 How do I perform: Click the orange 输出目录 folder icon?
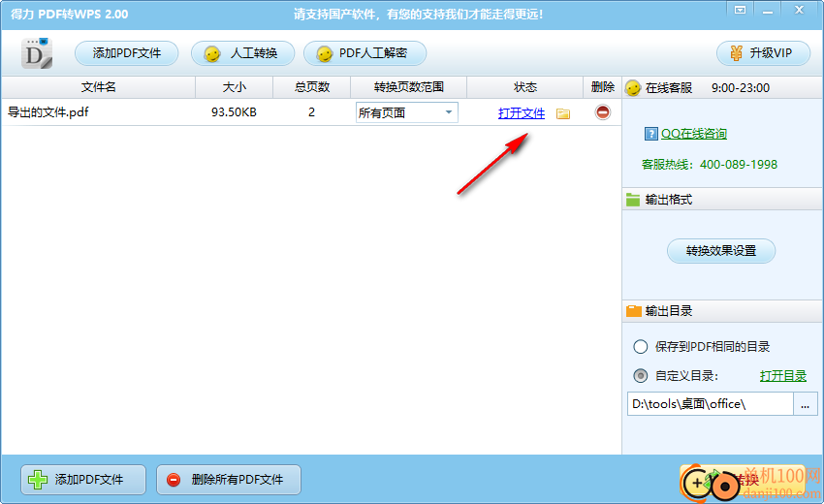pos(634,311)
